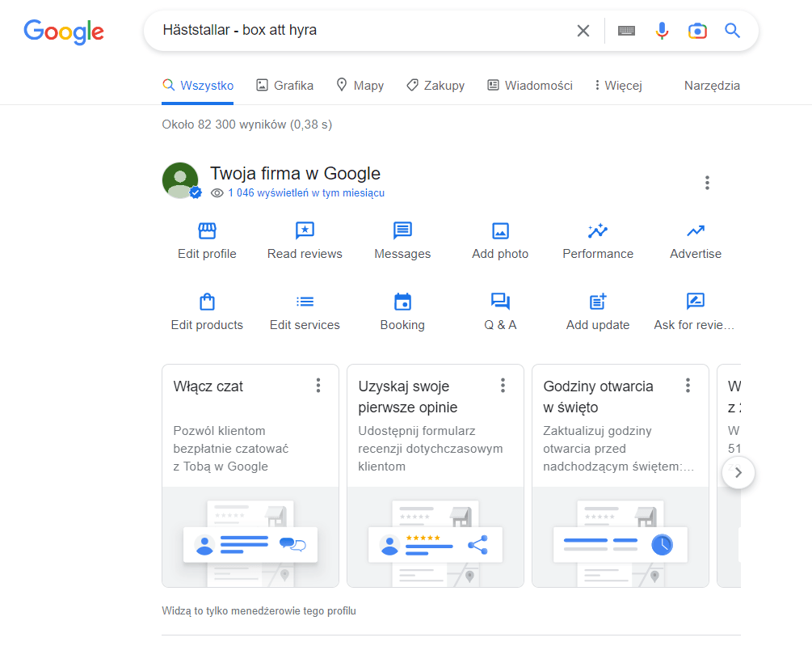
Task: Open the Zakupy tab
Action: [x=435, y=86]
